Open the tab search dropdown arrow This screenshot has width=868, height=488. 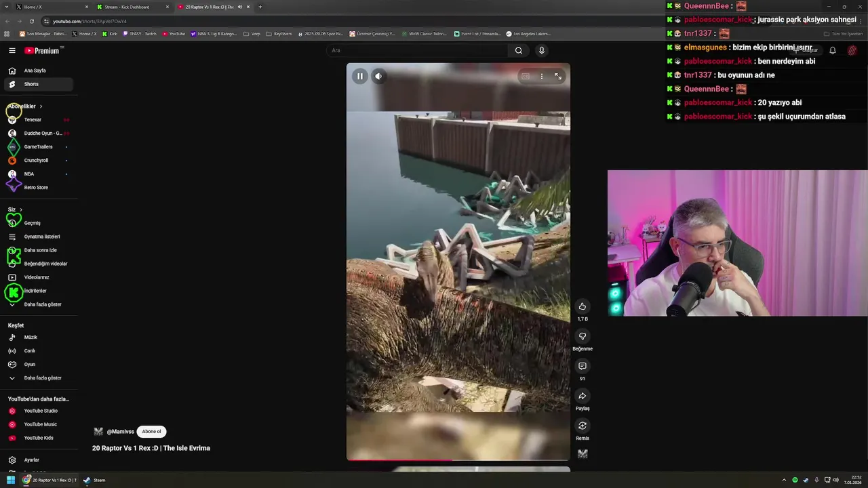tap(7, 7)
